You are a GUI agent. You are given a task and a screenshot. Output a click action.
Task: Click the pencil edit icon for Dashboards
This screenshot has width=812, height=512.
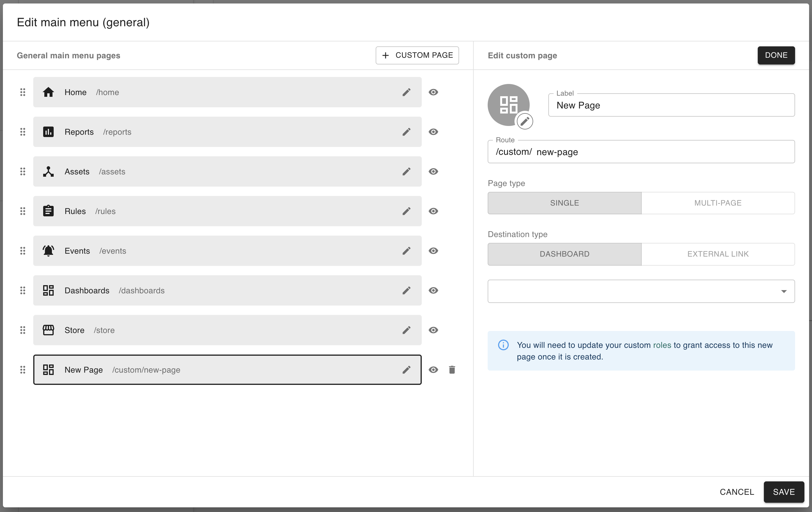click(406, 290)
